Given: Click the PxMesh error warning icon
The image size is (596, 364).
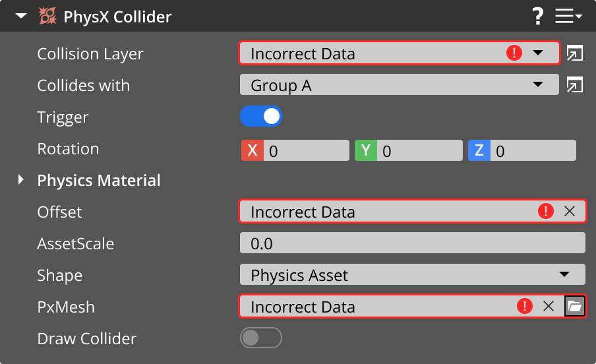Looking at the screenshot, I should pos(524,307).
